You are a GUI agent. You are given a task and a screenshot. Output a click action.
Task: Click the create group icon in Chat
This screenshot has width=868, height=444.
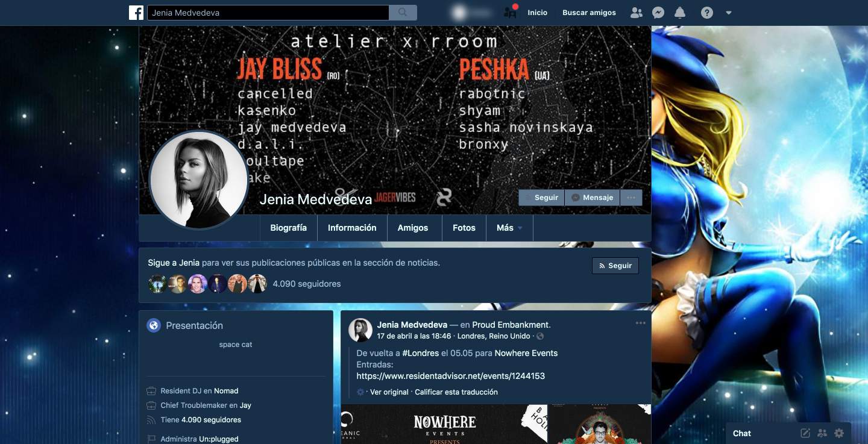822,433
